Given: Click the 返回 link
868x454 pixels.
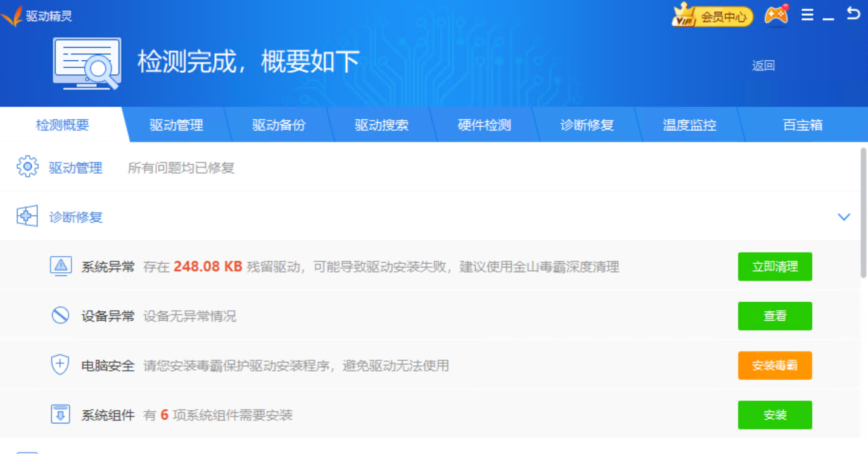Looking at the screenshot, I should pos(763,65).
